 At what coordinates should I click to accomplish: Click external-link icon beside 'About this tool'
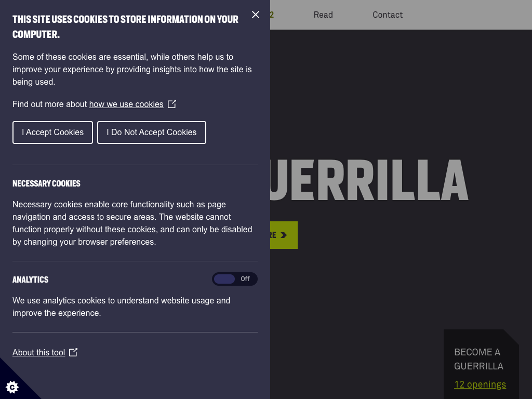(73, 352)
